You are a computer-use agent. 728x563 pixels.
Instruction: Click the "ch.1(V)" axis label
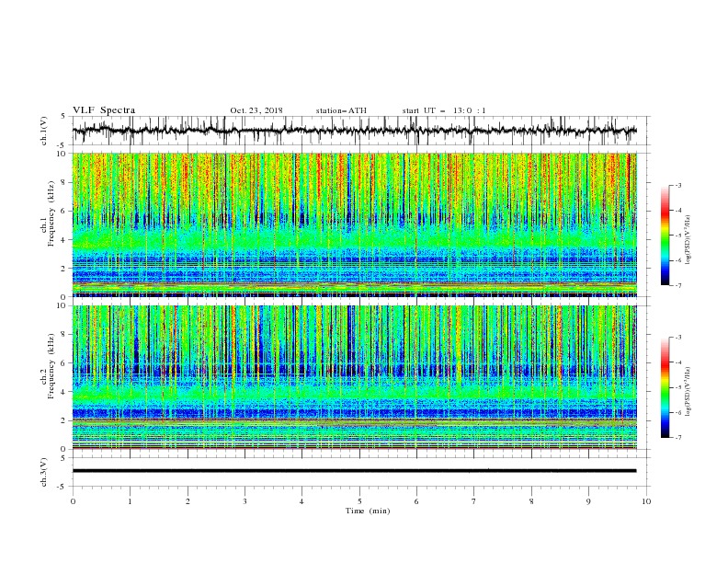(x=44, y=131)
